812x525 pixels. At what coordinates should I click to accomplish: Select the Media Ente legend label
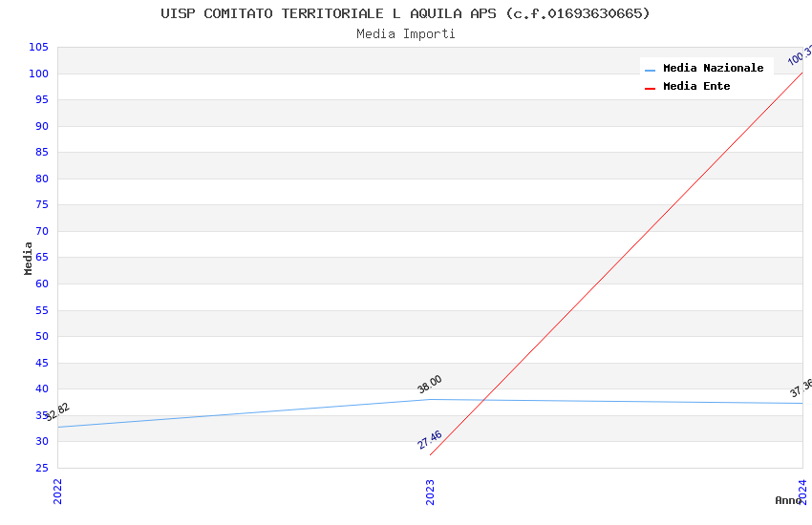696,86
